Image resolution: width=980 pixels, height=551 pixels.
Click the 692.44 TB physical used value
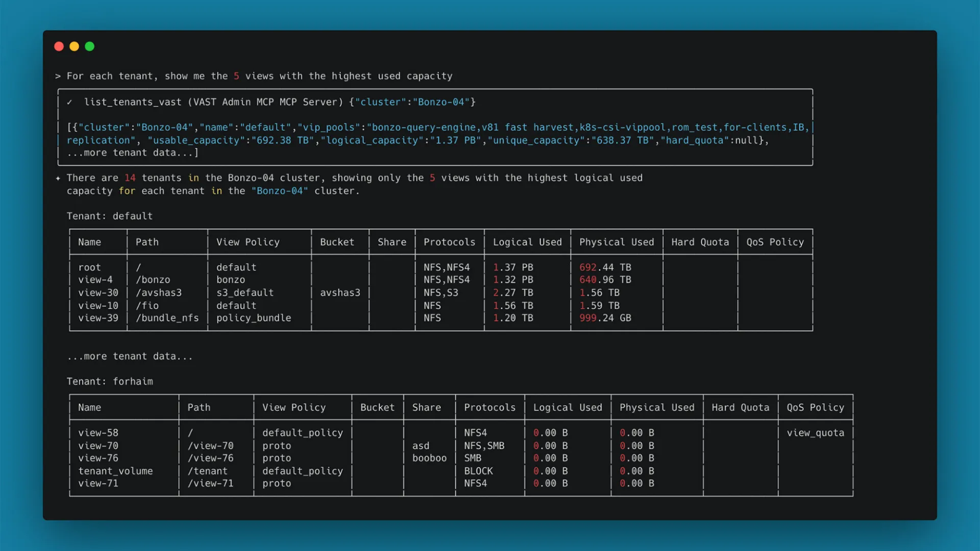[x=605, y=267]
